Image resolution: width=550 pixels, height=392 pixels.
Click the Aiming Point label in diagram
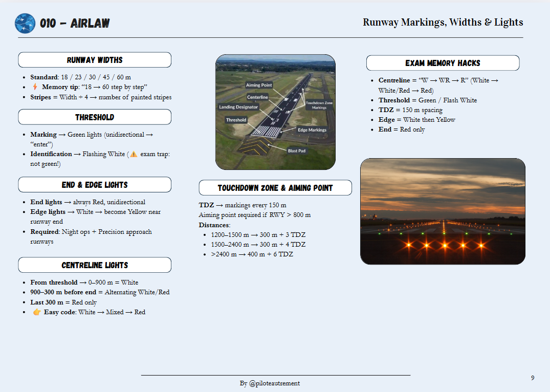pos(259,85)
